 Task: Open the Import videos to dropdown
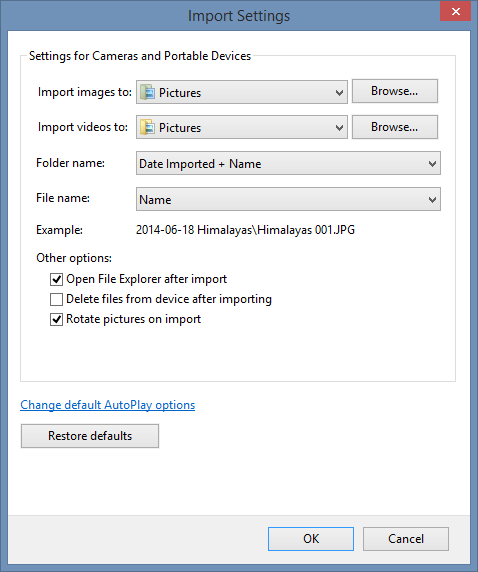click(242, 127)
